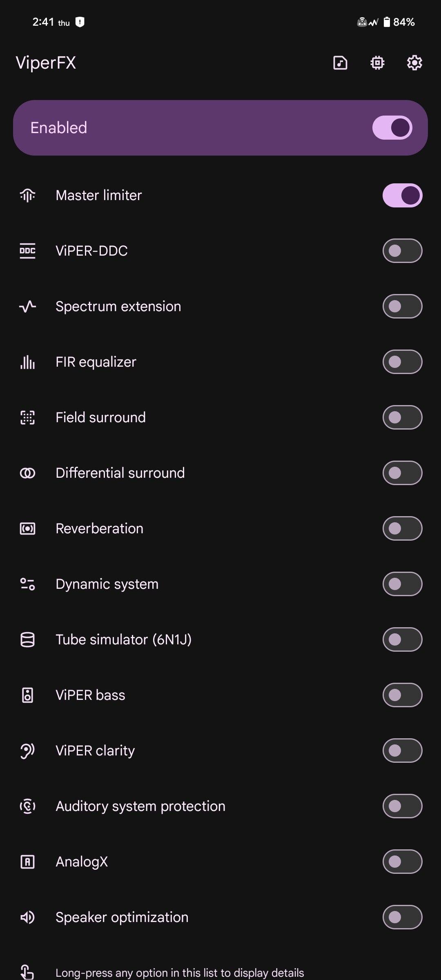Turn on the Field surround switch
The height and width of the screenshot is (980, 441).
402,417
